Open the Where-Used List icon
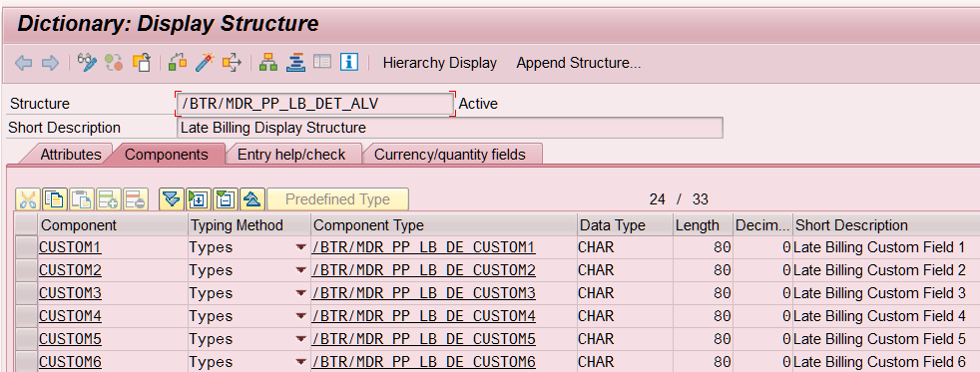The image size is (980, 372). point(232,63)
